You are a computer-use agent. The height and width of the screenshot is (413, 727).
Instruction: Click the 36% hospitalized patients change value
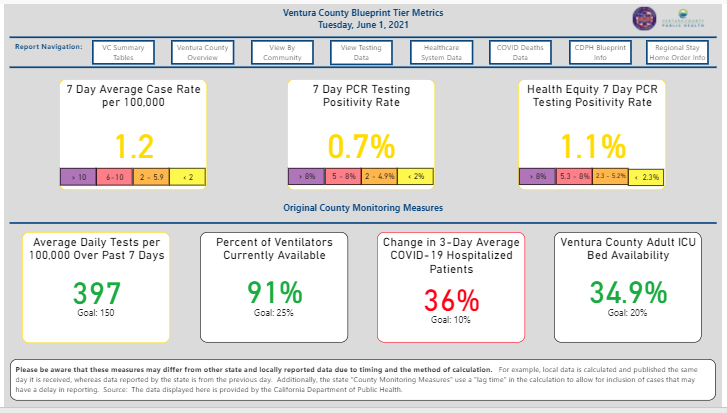451,301
